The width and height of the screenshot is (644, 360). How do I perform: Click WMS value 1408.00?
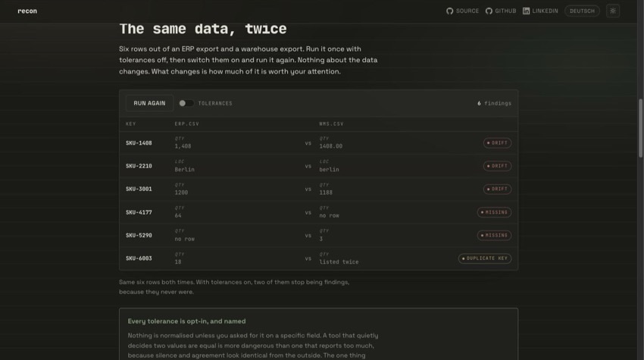330,146
